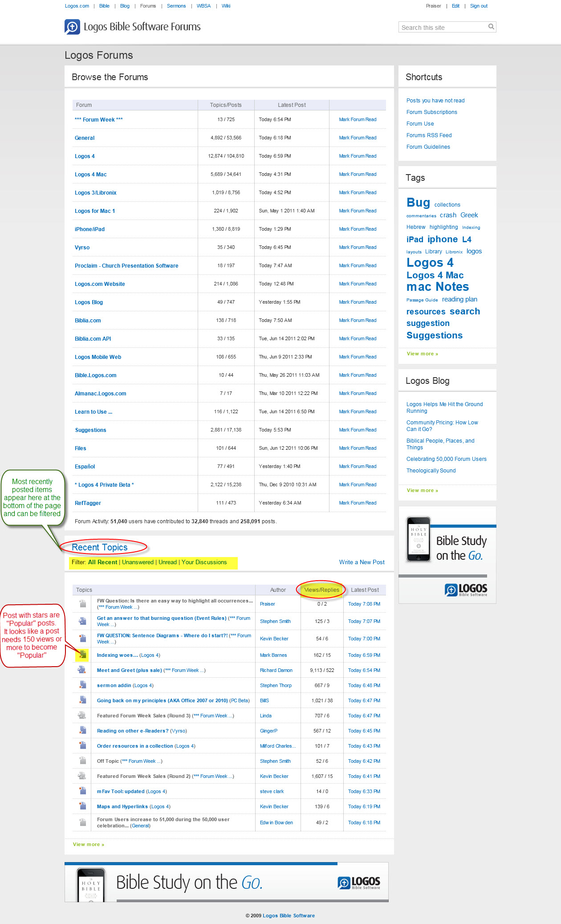The height and width of the screenshot is (924, 561).
Task: Click the Logos logo icon in header
Action: (72, 27)
